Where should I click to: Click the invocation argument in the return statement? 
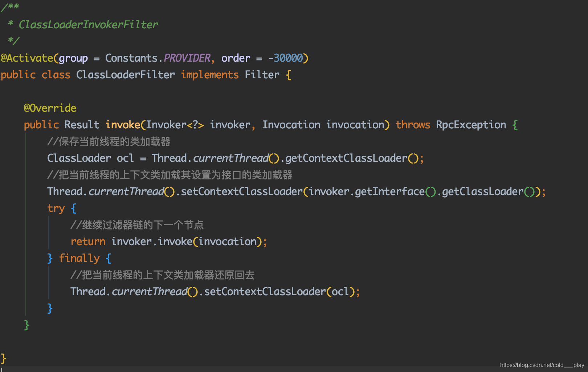[x=227, y=241]
